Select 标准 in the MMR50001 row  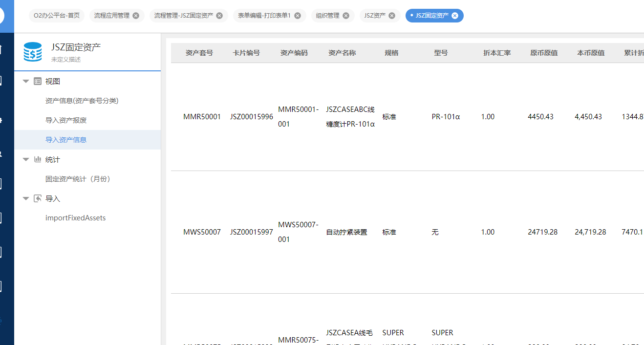pyautogui.click(x=389, y=117)
